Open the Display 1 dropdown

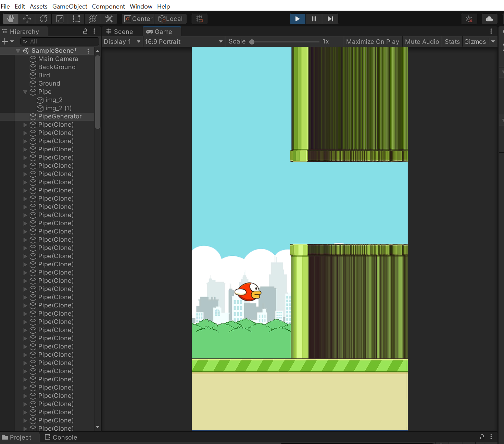(122, 41)
